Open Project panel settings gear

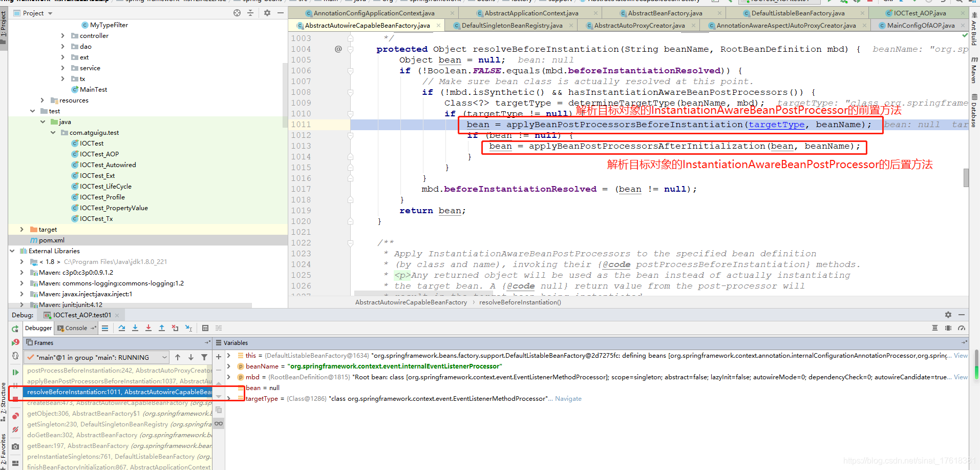coord(267,13)
